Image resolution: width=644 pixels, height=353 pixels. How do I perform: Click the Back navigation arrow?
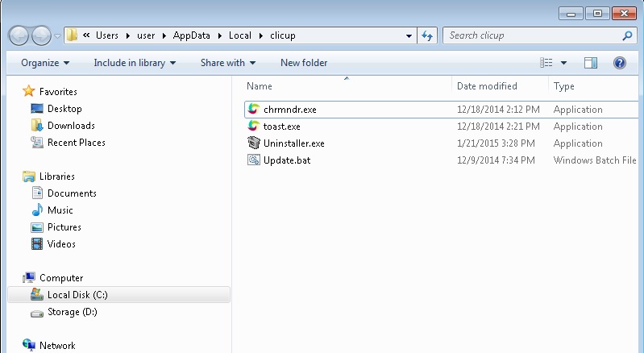pyautogui.click(x=19, y=35)
